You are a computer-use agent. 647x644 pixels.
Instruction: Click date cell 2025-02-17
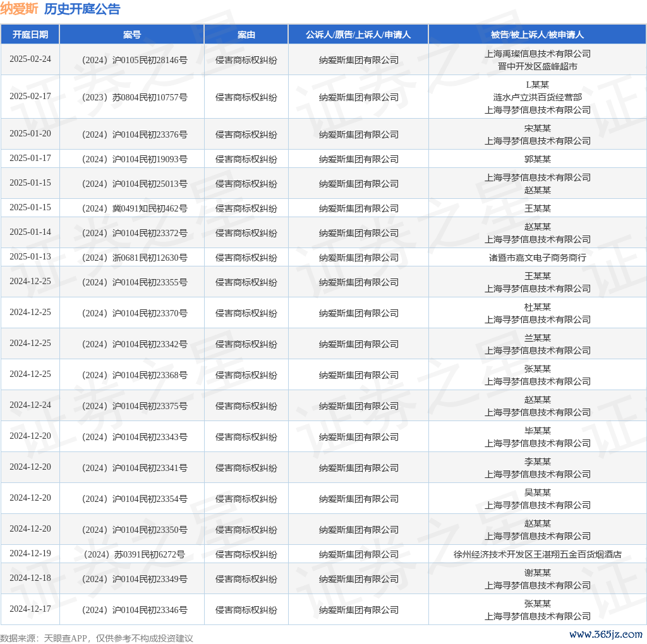click(x=30, y=96)
